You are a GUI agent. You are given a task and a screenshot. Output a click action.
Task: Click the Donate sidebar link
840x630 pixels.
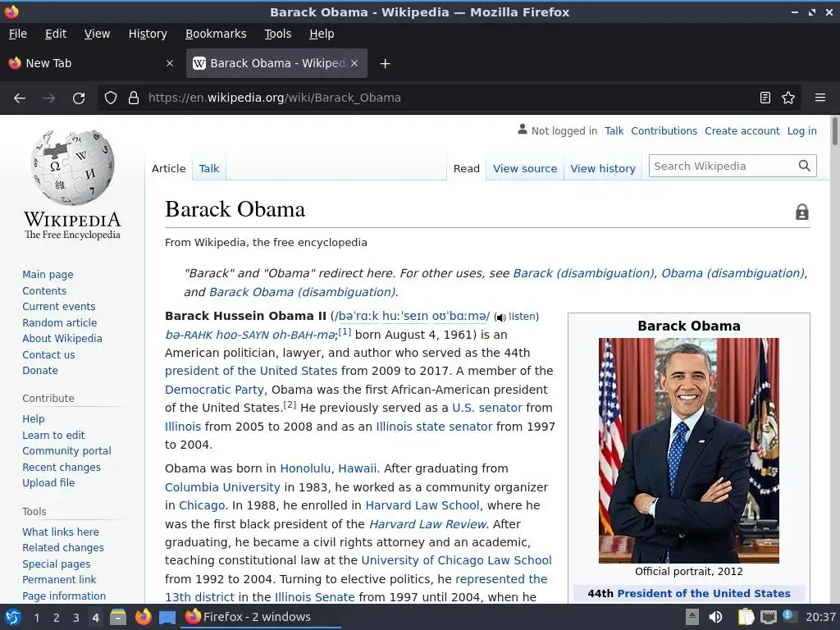click(40, 370)
